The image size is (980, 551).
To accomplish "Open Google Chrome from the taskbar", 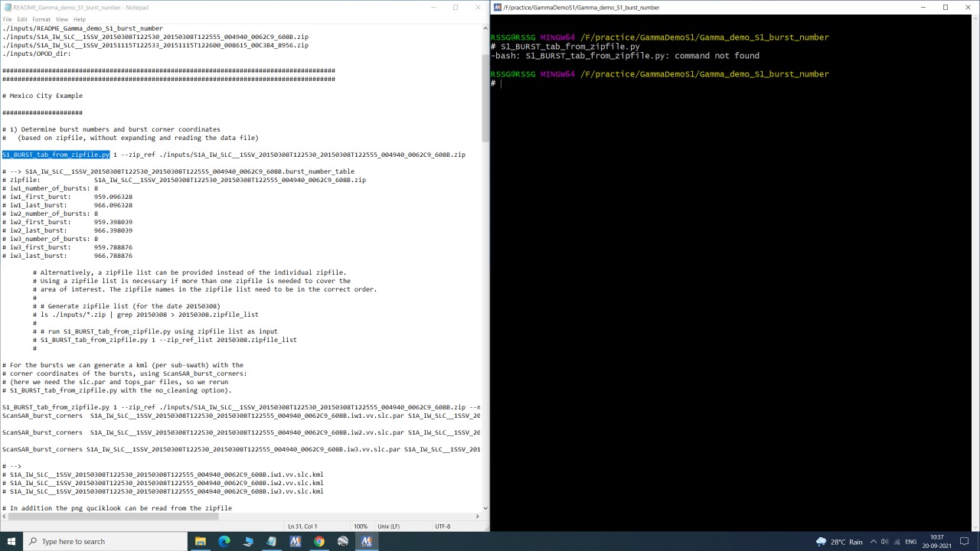I will (x=319, y=541).
